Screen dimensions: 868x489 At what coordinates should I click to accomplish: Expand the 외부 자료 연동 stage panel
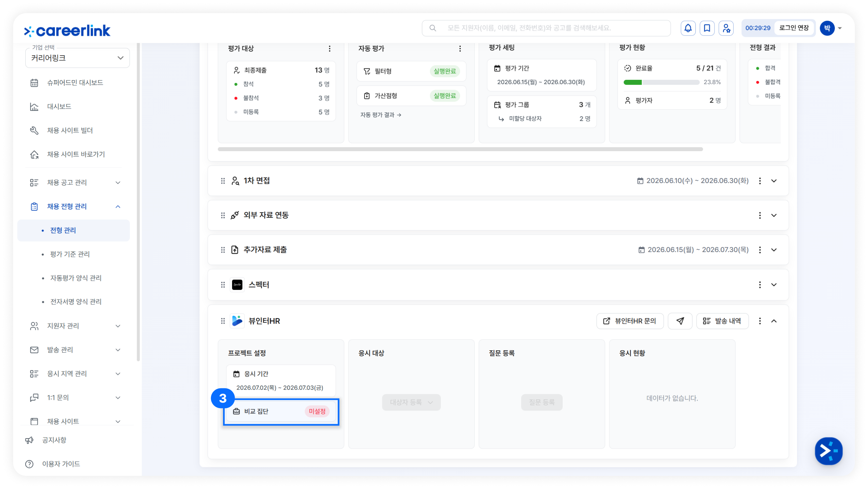(x=774, y=215)
